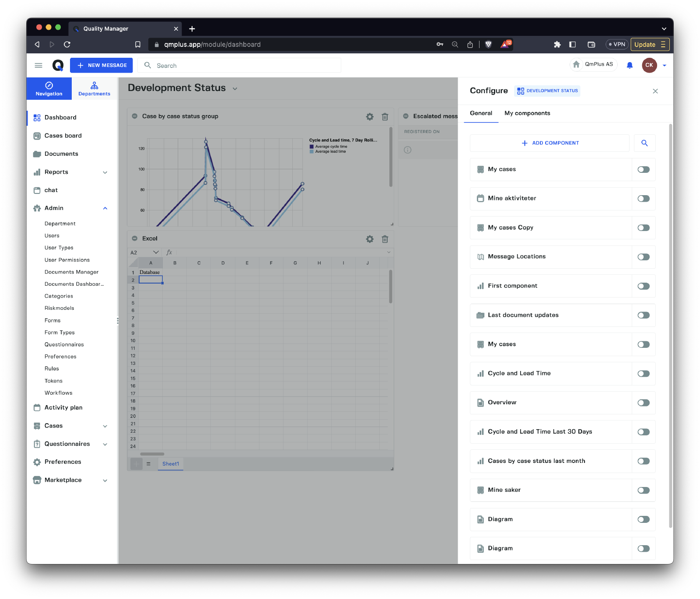Viewport: 700px width, 599px height.
Task: Open settings gear on Excel widget
Action: coord(370,239)
